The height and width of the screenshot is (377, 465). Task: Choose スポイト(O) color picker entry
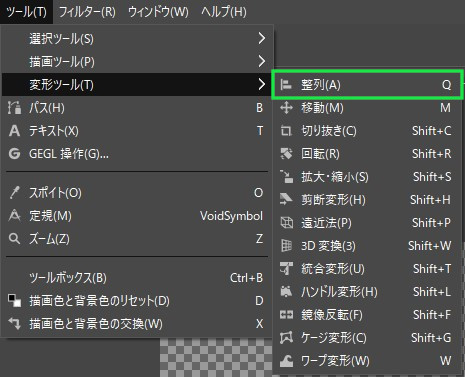pyautogui.click(x=138, y=193)
